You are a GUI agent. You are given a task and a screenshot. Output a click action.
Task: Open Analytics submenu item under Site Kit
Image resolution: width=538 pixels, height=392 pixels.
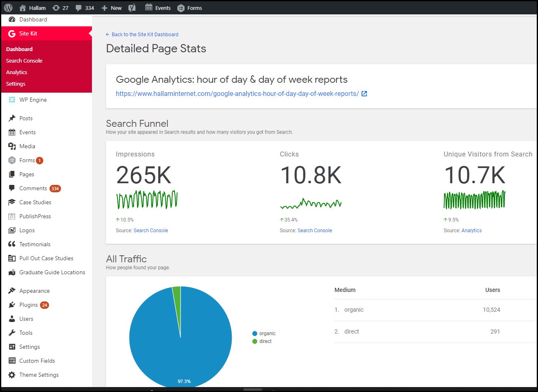pyautogui.click(x=16, y=72)
